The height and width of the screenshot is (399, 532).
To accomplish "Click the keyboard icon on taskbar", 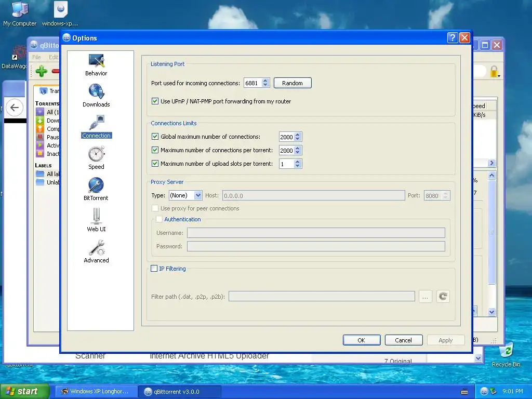I will tap(464, 392).
